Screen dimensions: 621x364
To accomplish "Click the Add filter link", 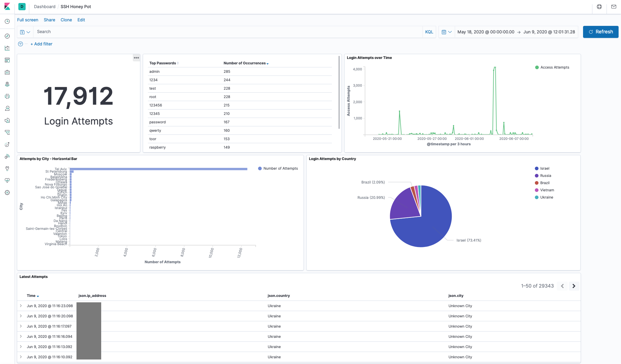I will (41, 44).
